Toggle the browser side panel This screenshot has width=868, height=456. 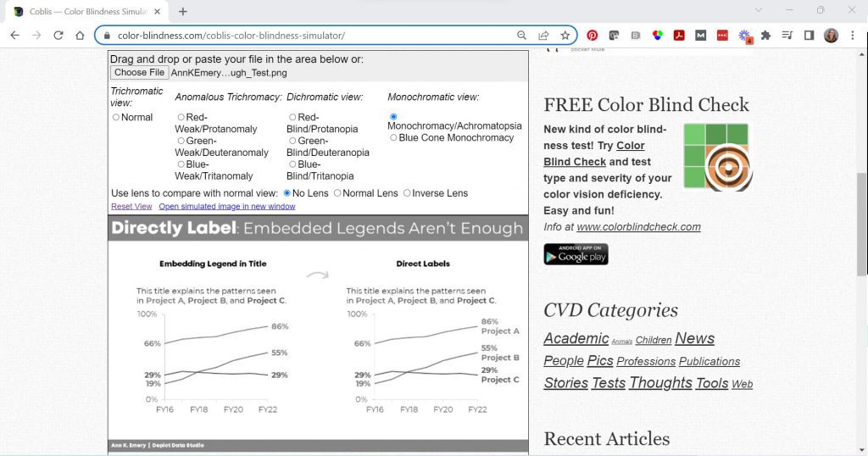point(809,36)
